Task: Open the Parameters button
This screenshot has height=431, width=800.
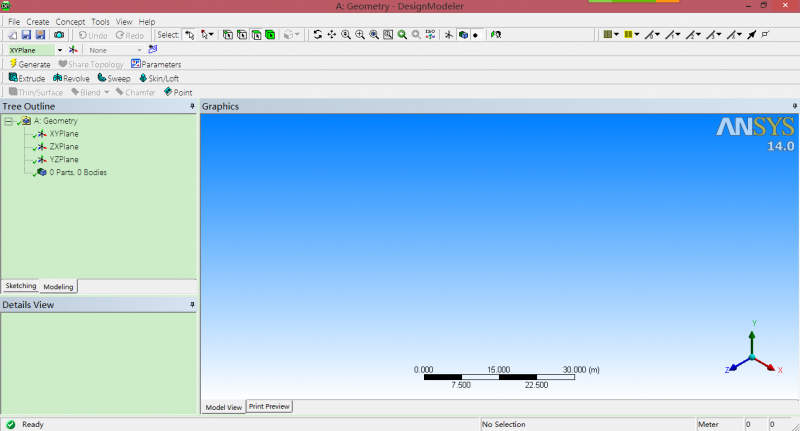Action: (x=156, y=64)
